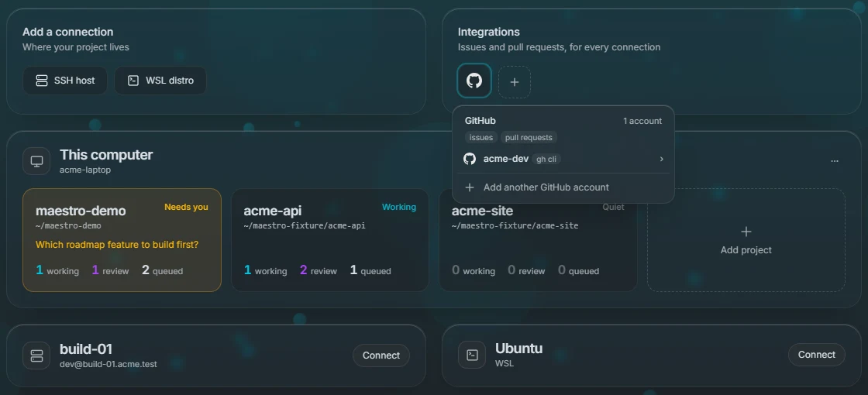Click the dev@build-01.acme.test address
868x395 pixels.
coord(108,365)
